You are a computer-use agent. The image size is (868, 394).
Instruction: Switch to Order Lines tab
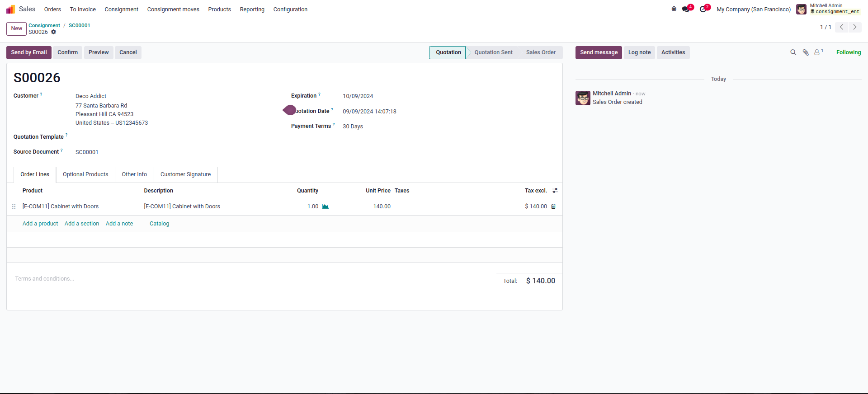tap(35, 174)
